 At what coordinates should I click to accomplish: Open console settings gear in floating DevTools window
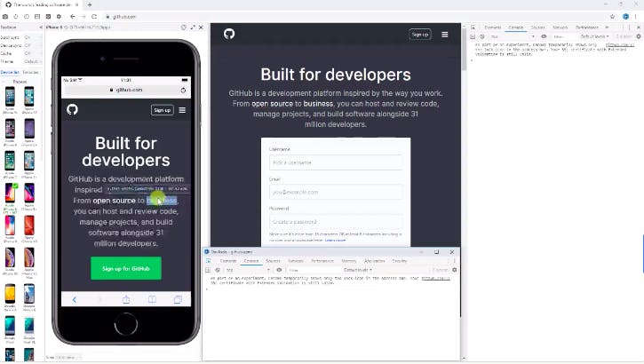pos(455,270)
